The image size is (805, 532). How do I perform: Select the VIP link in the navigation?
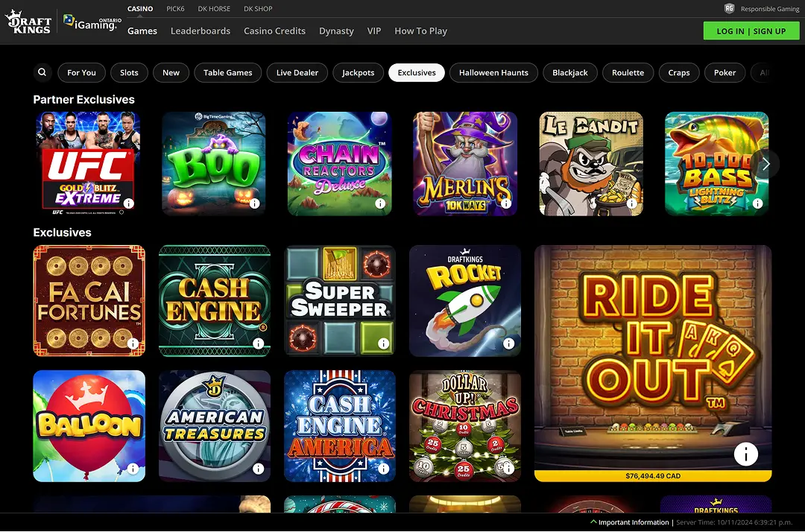tap(373, 31)
